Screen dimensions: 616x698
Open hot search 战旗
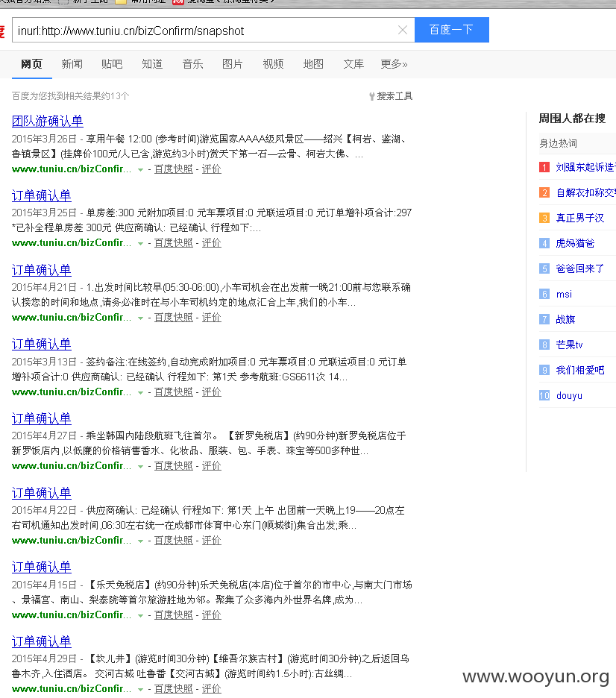point(565,320)
